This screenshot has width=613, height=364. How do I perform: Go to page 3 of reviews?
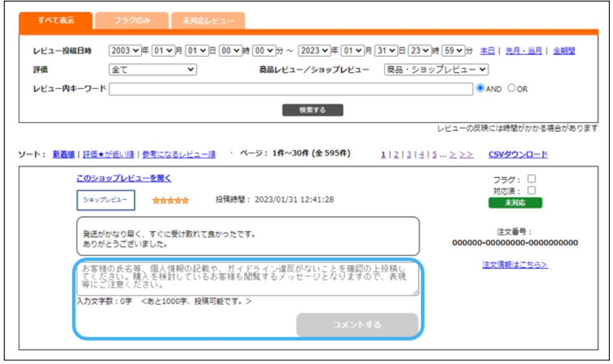pos(409,154)
